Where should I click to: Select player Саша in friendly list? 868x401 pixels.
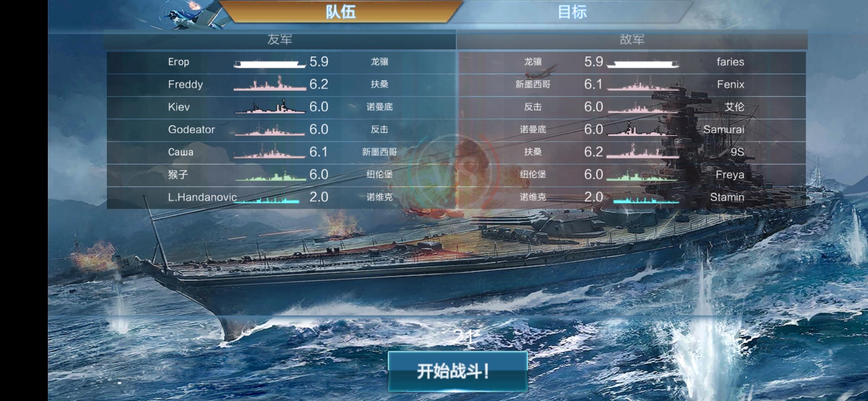pos(281,153)
